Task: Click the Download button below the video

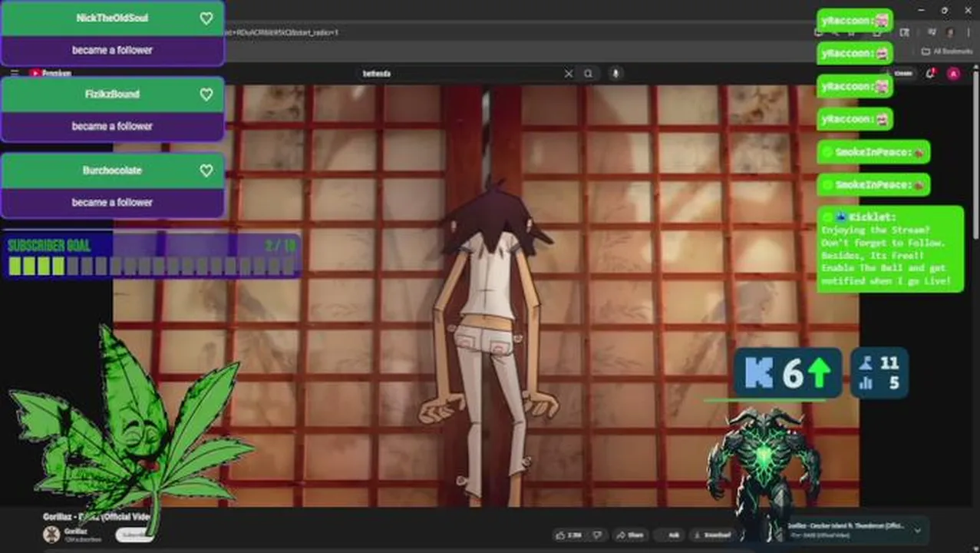Action: 713,535
